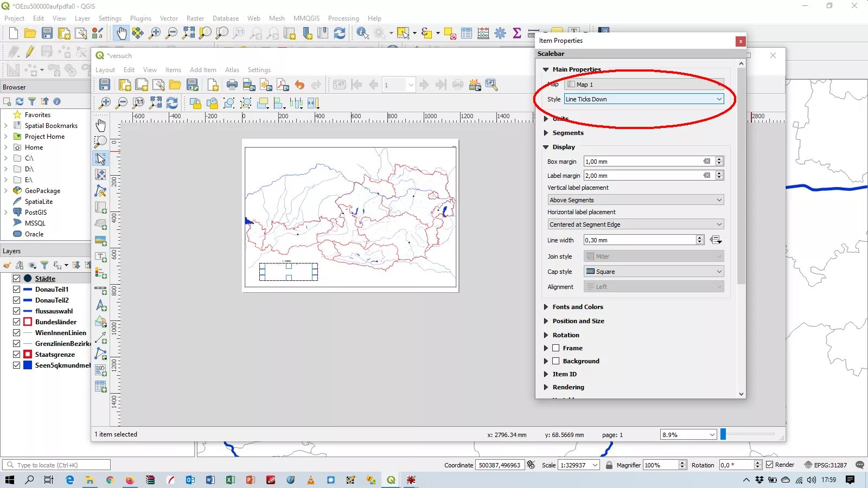Viewport: 868px width, 488px height.
Task: Toggle visibility of DonauTeil1 layer
Action: pyautogui.click(x=16, y=289)
